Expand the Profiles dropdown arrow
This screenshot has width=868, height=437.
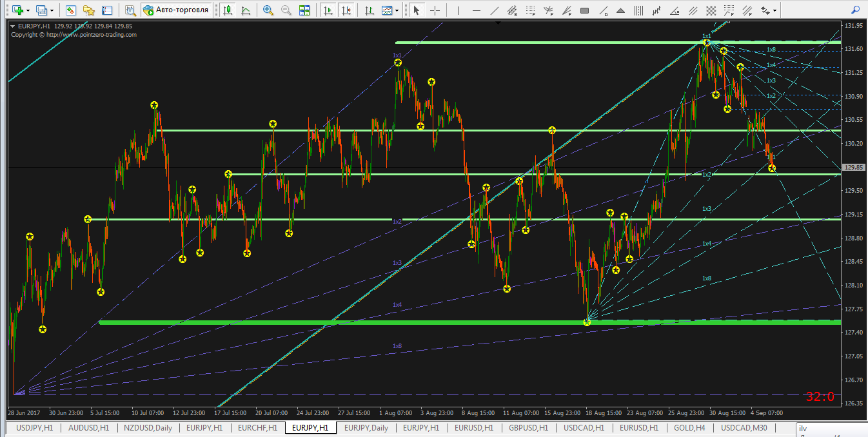52,10
